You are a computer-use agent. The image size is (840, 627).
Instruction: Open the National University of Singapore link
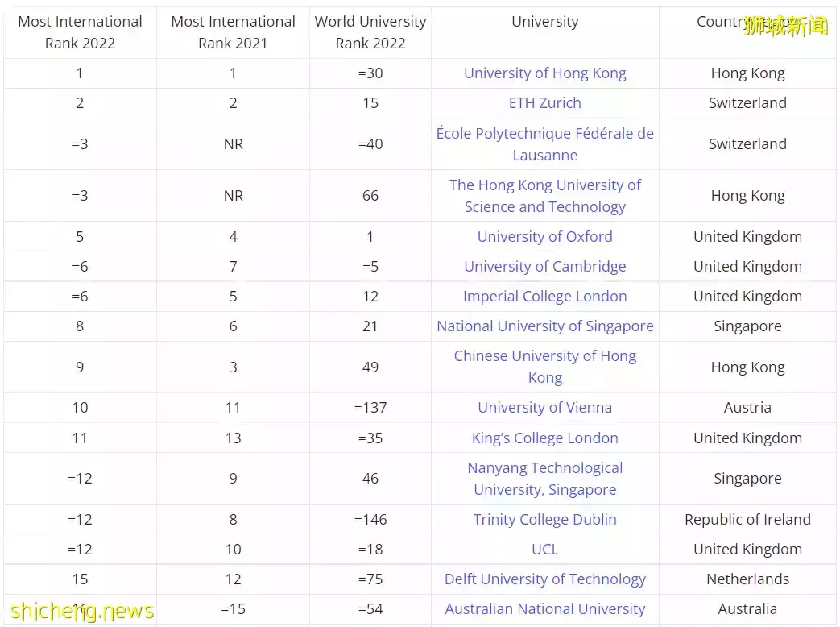pos(544,326)
